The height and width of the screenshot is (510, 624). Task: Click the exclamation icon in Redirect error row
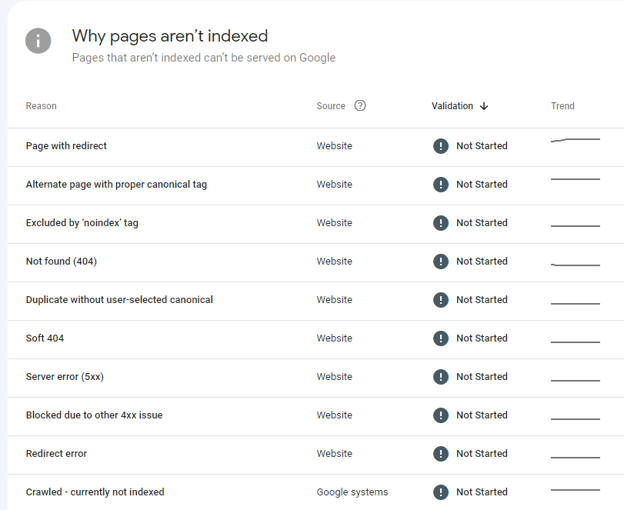440,454
